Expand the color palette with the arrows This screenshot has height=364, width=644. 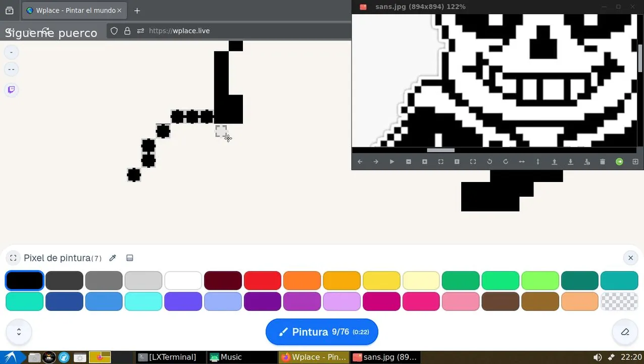tap(19, 332)
